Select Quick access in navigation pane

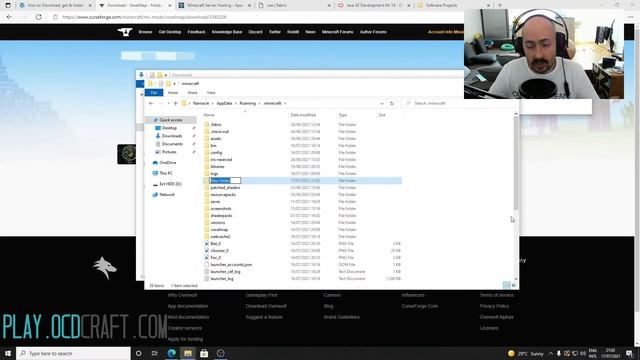click(x=170, y=120)
